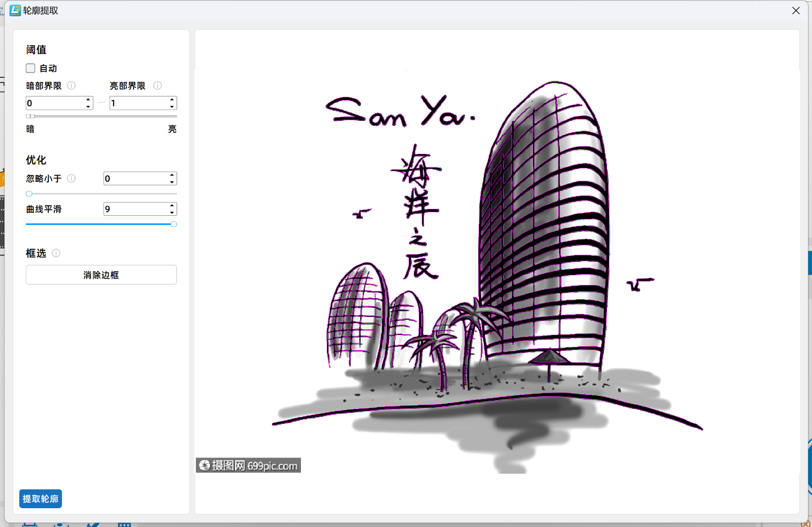Close the 轮廓提取 dialog window
The image size is (812, 527).
tap(796, 11)
